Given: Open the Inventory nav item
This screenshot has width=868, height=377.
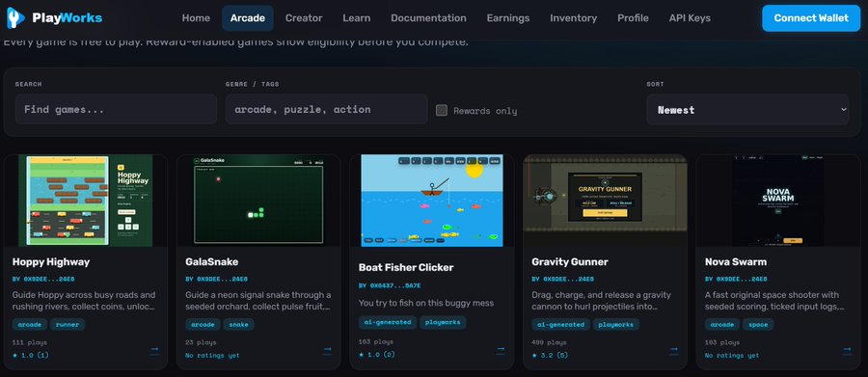Looking at the screenshot, I should pos(574,18).
